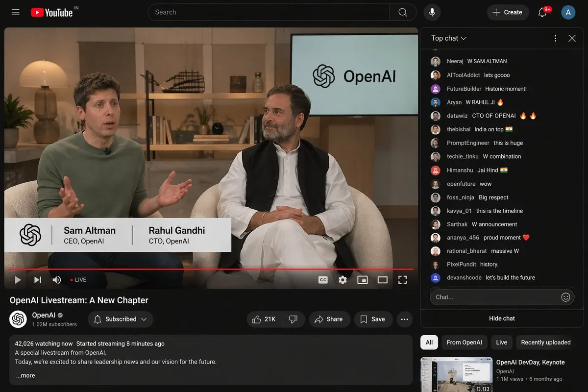This screenshot has width=588, height=392.
Task: Make the video fullscreen
Action: click(x=402, y=279)
